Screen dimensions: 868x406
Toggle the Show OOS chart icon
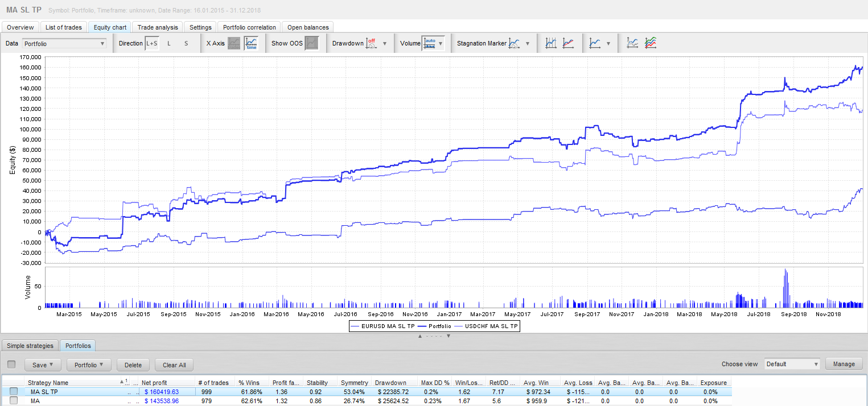coord(311,43)
